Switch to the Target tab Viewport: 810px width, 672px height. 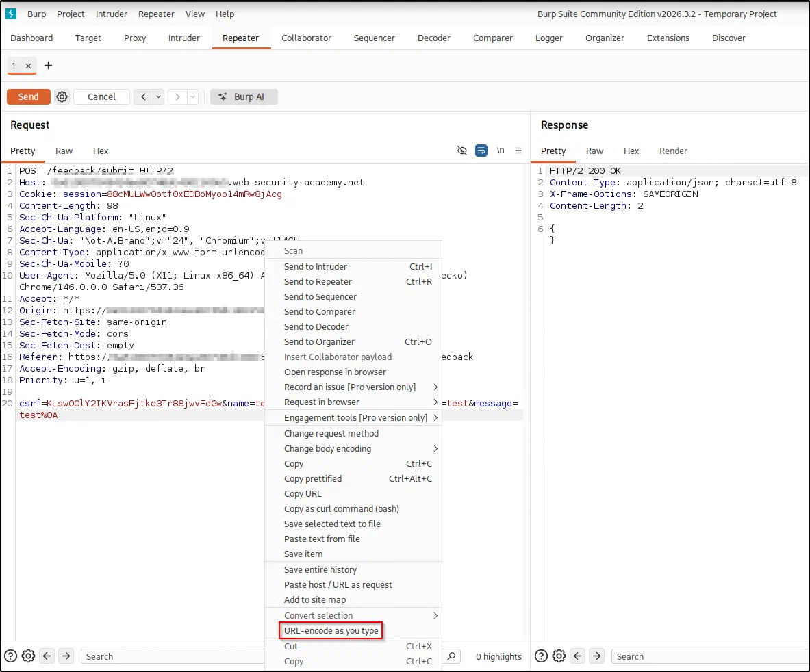[88, 38]
